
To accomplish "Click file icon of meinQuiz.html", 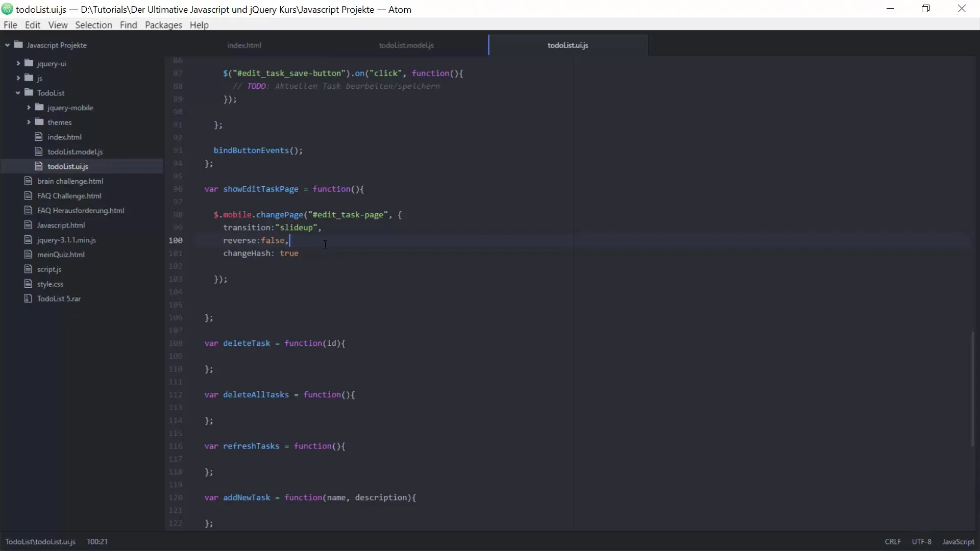I will pyautogui.click(x=28, y=254).
